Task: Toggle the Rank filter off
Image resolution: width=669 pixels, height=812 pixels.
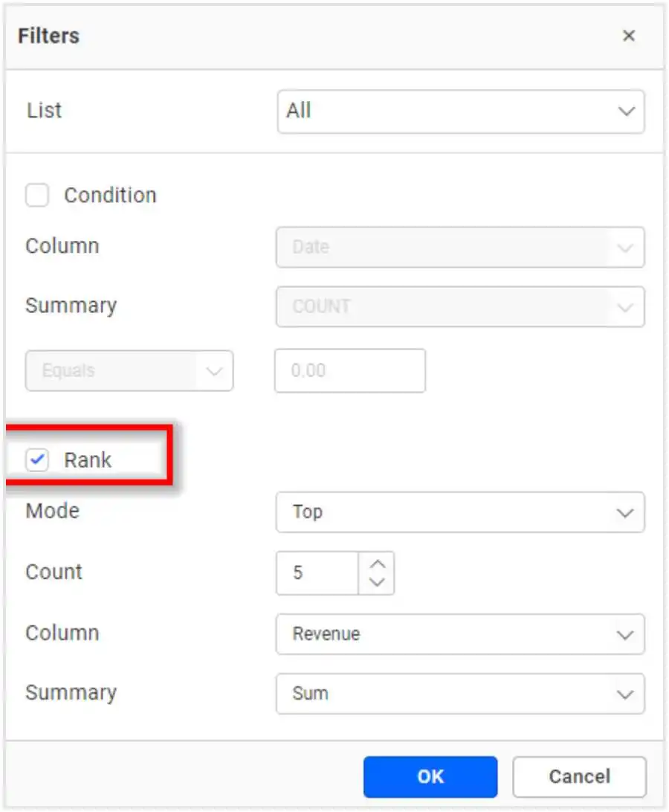Action: (x=37, y=460)
